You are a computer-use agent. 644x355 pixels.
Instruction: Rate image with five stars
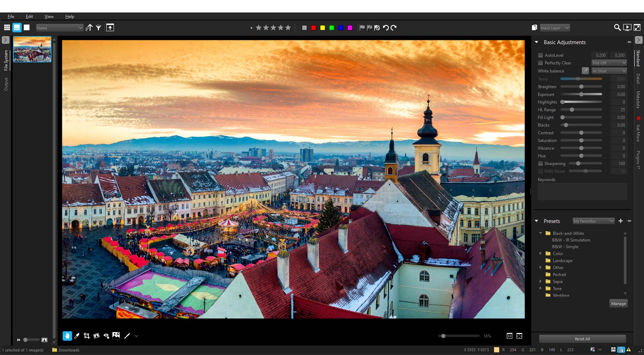tap(288, 27)
